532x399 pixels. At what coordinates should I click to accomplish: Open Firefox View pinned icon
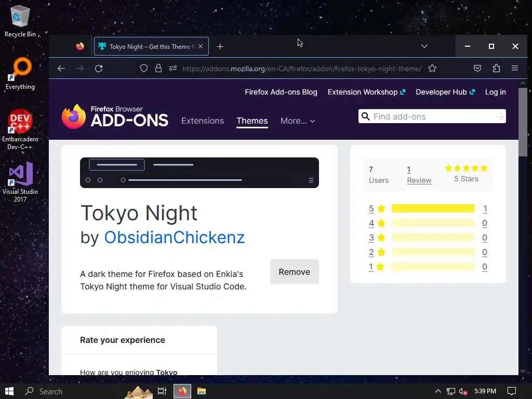80,46
